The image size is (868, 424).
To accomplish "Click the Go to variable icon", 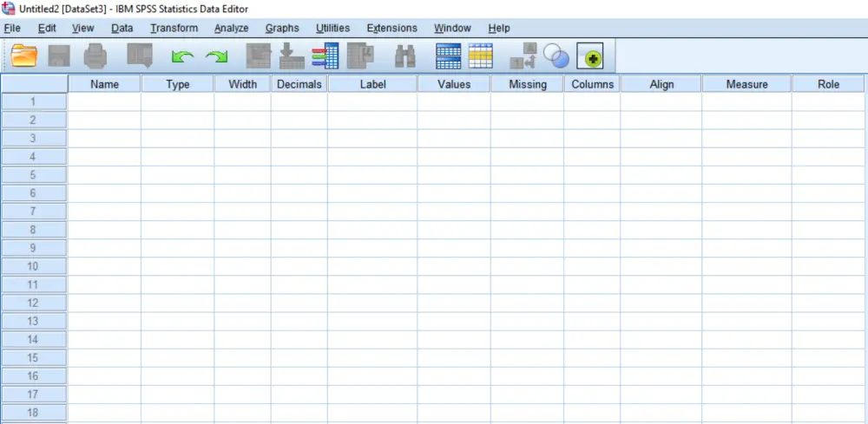I will click(292, 55).
